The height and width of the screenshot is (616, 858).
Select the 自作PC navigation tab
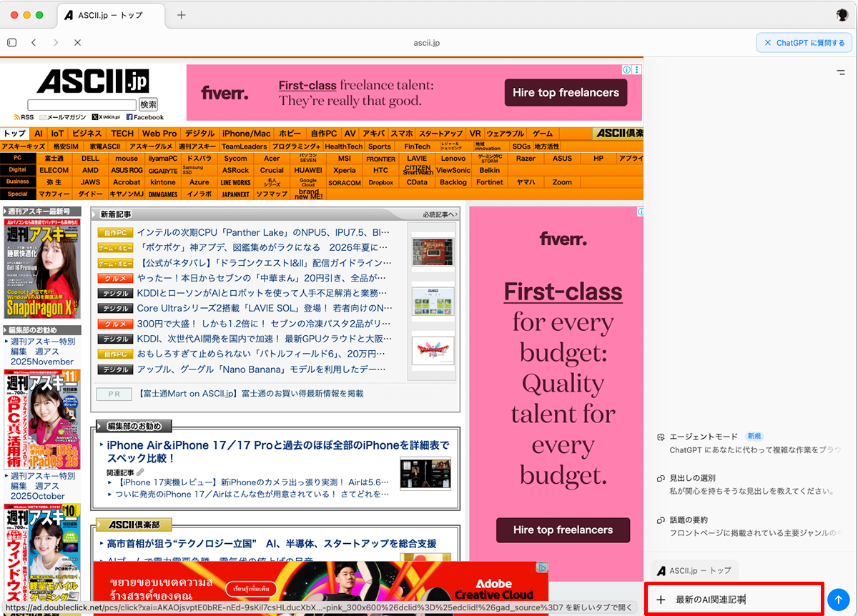point(323,134)
